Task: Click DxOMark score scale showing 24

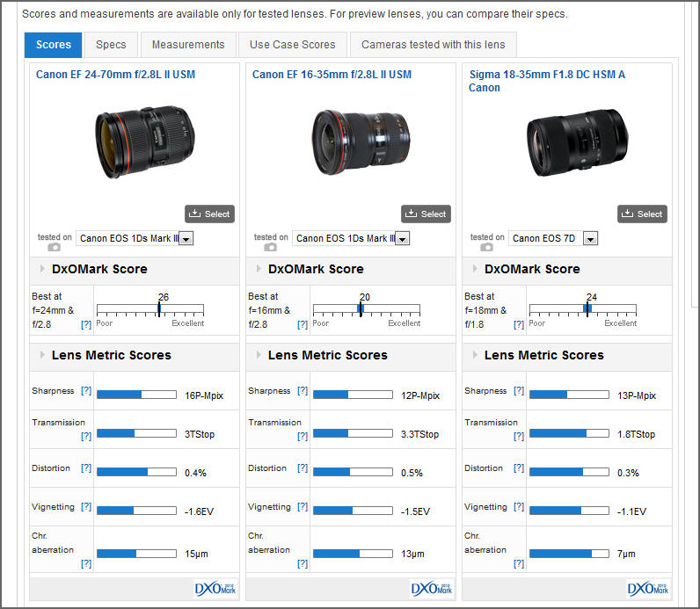Action: [x=583, y=309]
